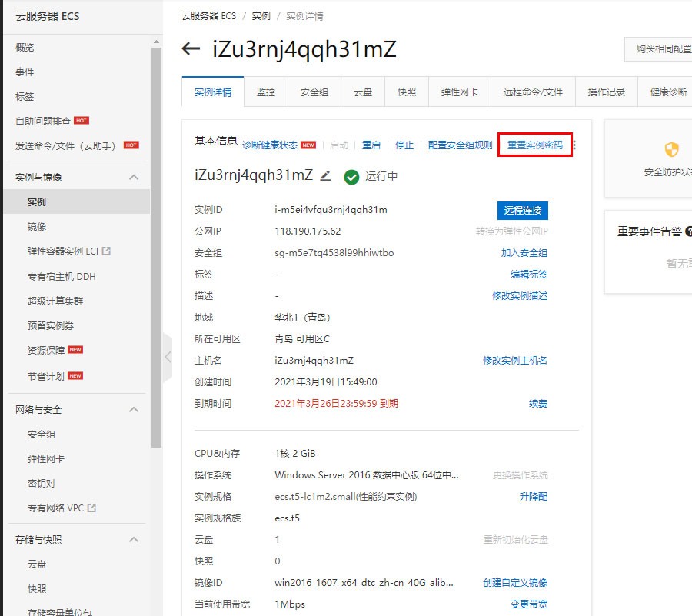Viewport: 692px width, 616px height.
Task: Collapse sidebar using the left edge chevron
Action: (x=168, y=356)
